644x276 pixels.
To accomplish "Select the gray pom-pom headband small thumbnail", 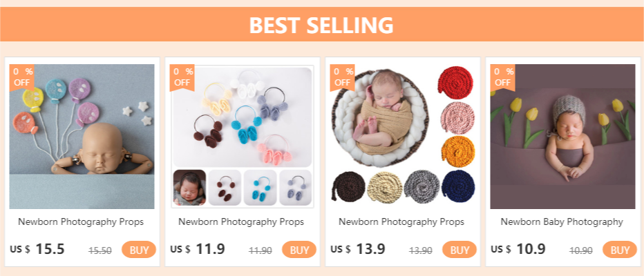I will 295,188.
